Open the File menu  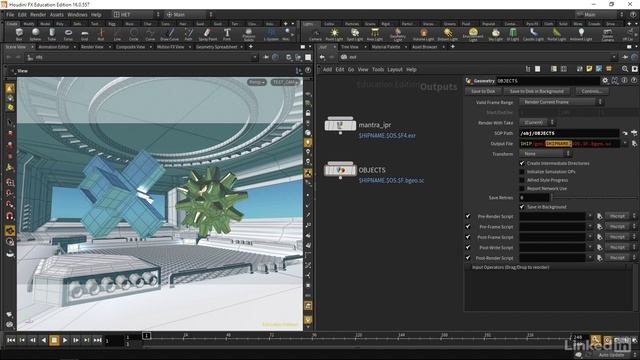[x=10, y=15]
